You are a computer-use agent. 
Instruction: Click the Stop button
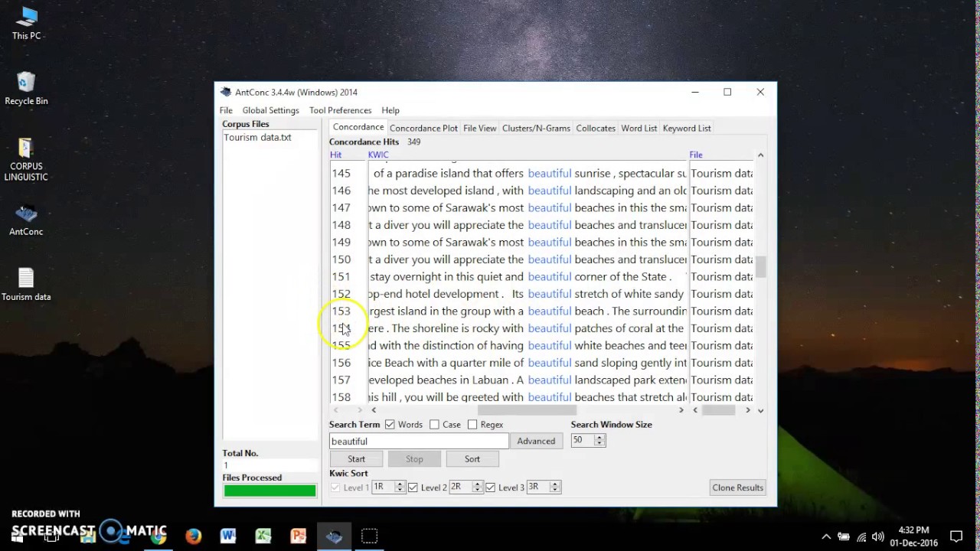tap(414, 459)
